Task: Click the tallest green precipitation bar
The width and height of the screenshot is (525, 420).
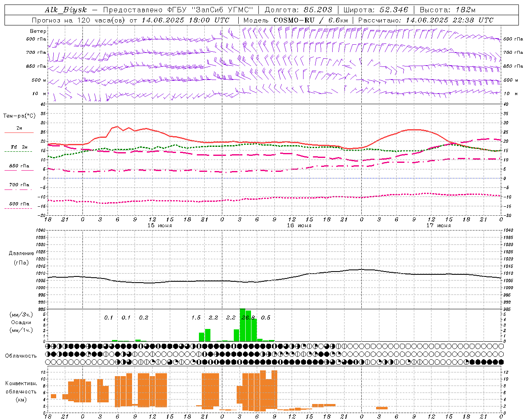Action: pos(242,325)
